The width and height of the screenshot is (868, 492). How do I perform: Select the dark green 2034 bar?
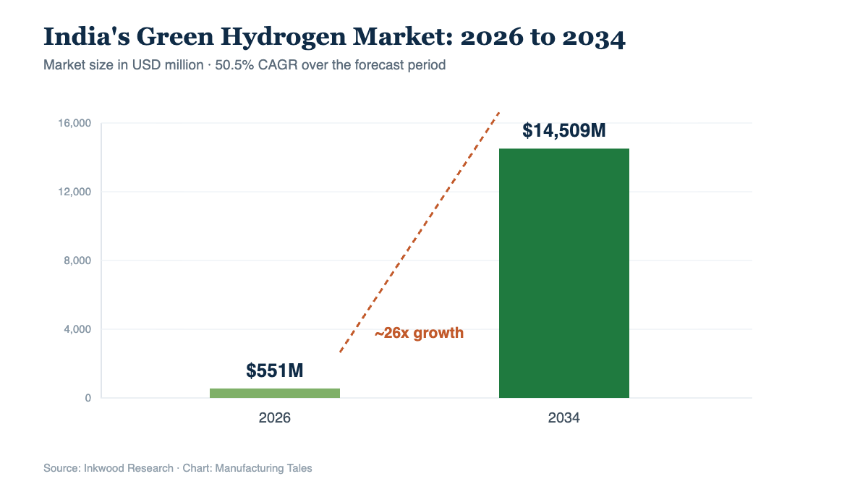pos(564,273)
